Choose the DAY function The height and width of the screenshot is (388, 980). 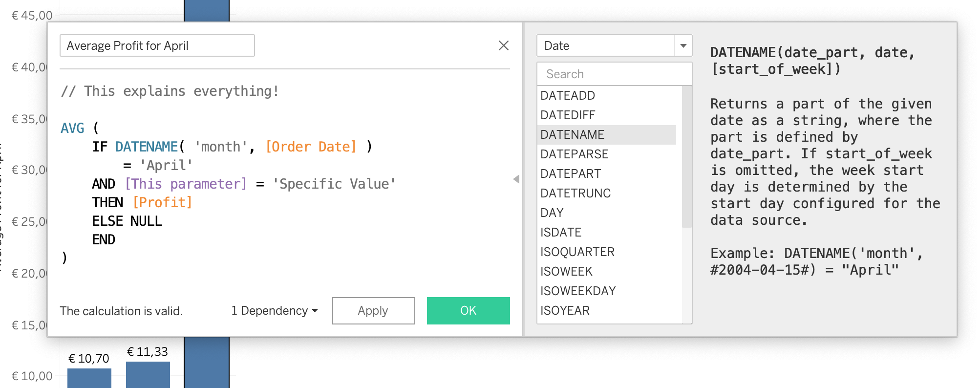(x=552, y=213)
